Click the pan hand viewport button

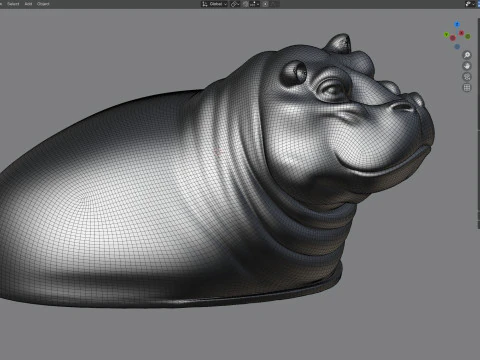point(467,66)
